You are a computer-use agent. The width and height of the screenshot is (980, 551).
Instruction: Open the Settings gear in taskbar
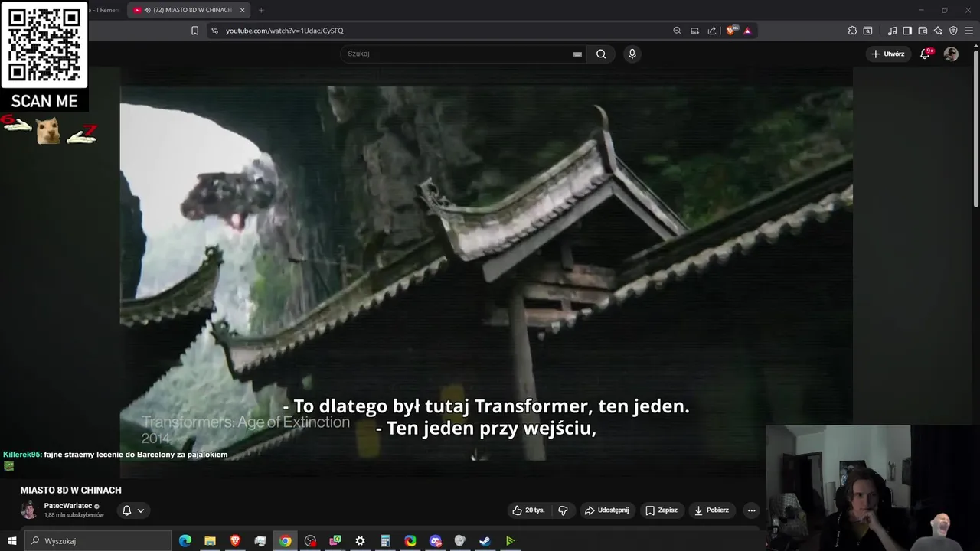pyautogui.click(x=360, y=541)
